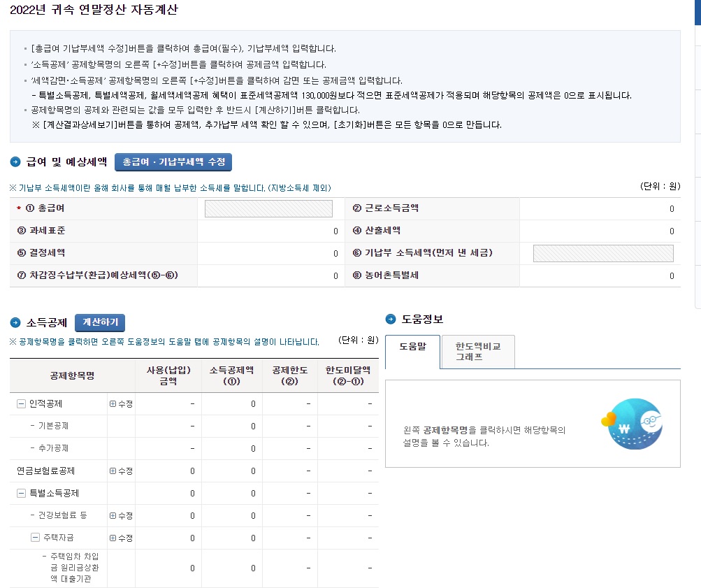Click the 소득공제 section arrow icon
This screenshot has height=588, width=701.
[x=15, y=322]
